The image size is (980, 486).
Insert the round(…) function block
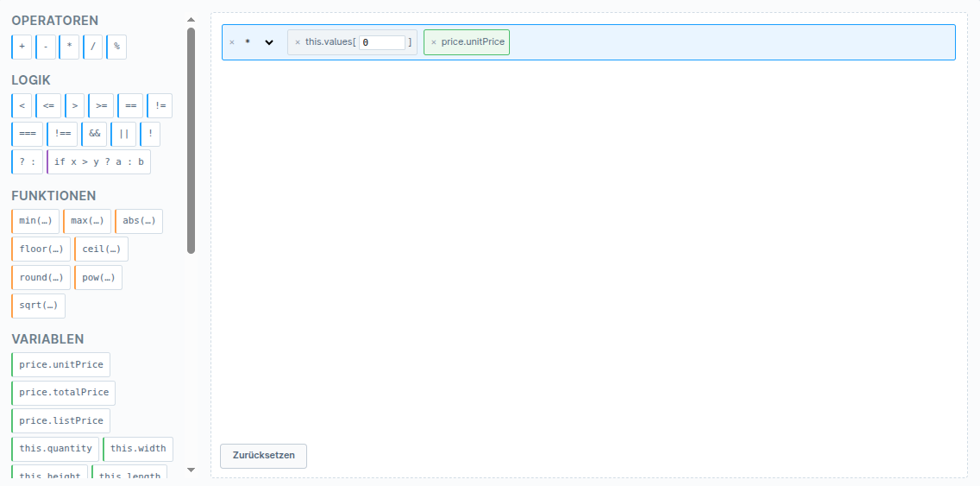tap(41, 278)
